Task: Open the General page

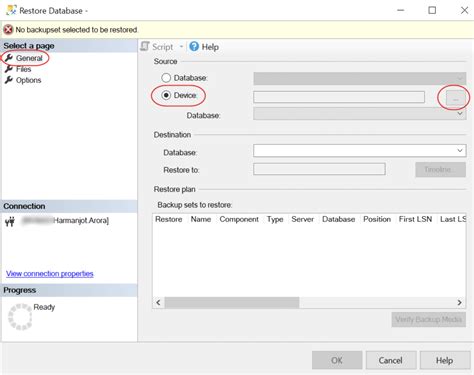Action: (x=29, y=58)
